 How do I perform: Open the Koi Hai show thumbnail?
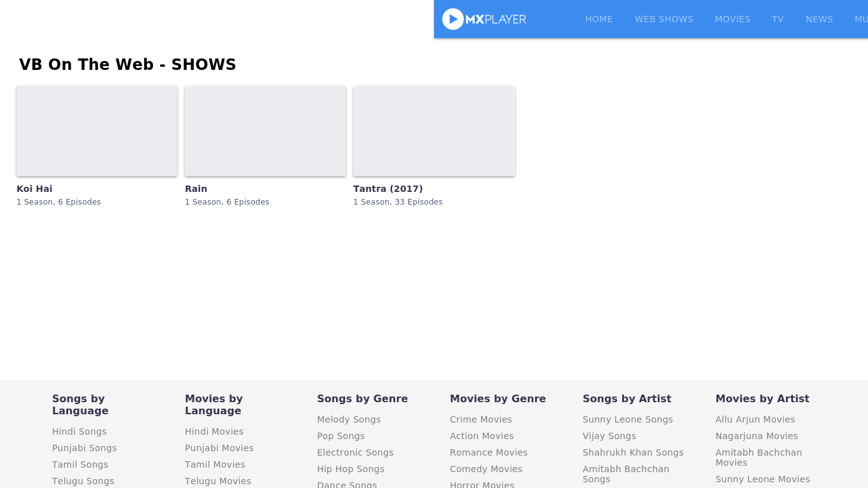[97, 131]
